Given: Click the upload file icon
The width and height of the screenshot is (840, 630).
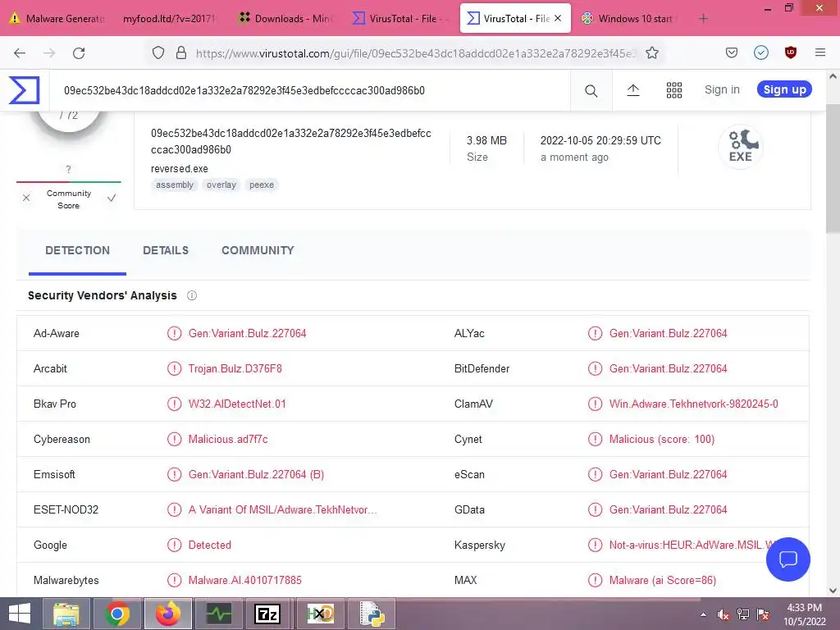Looking at the screenshot, I should (x=633, y=90).
